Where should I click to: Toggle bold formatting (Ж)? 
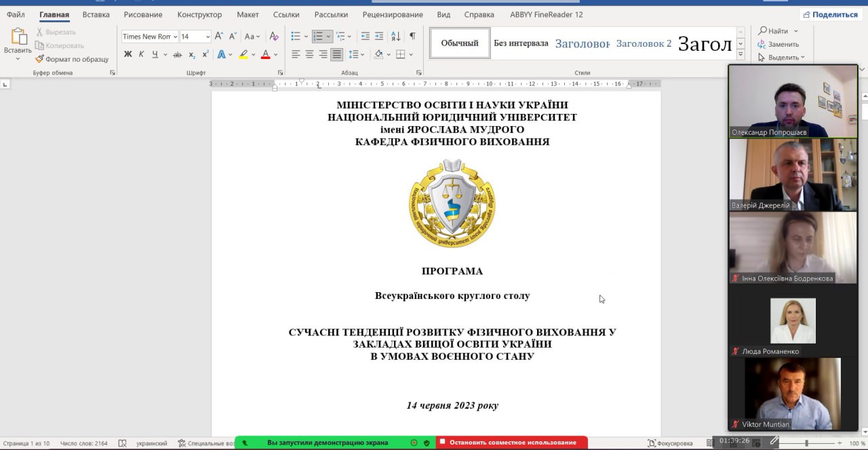[127, 55]
